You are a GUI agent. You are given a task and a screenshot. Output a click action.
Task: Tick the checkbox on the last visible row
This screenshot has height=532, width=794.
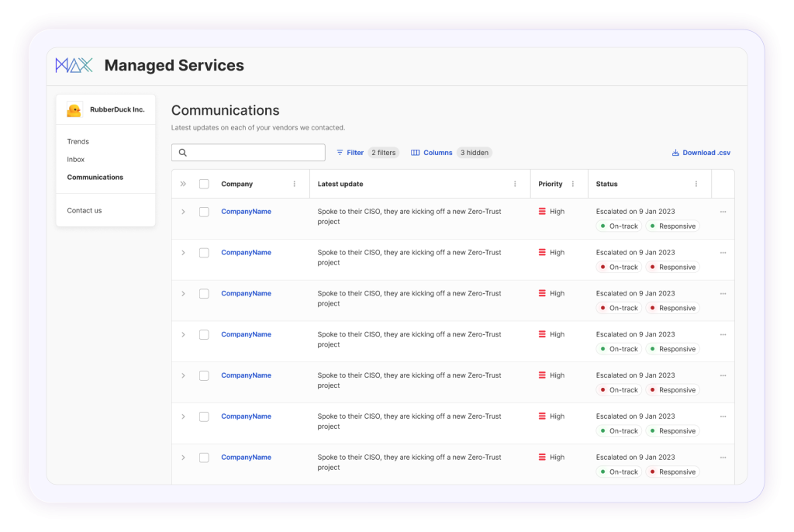click(x=204, y=456)
